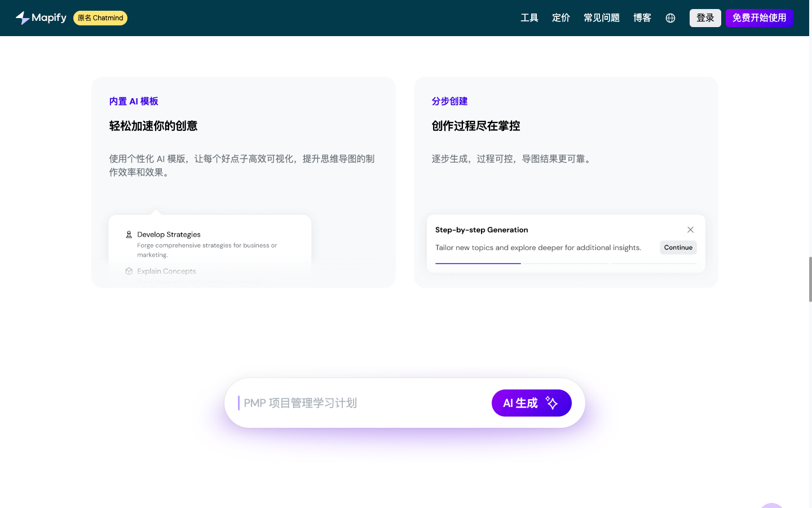Screen dimensions: 812x508
Task: Open the 定价 pricing page
Action: [x=561, y=17]
